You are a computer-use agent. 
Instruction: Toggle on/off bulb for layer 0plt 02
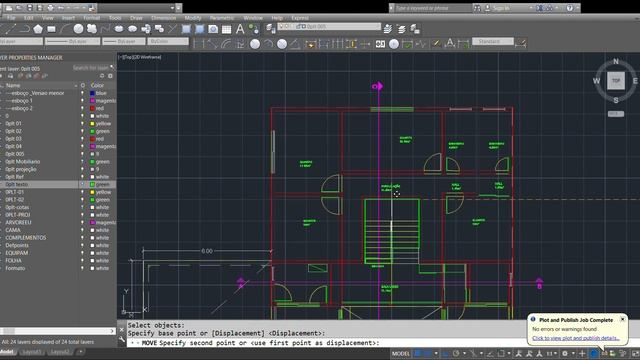pyautogui.click(x=82, y=131)
